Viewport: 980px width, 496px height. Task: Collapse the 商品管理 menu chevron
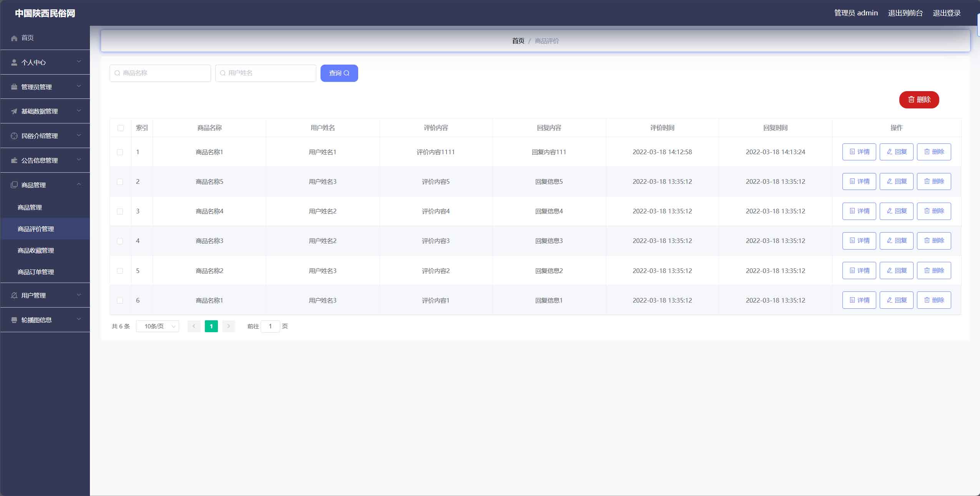(x=79, y=184)
